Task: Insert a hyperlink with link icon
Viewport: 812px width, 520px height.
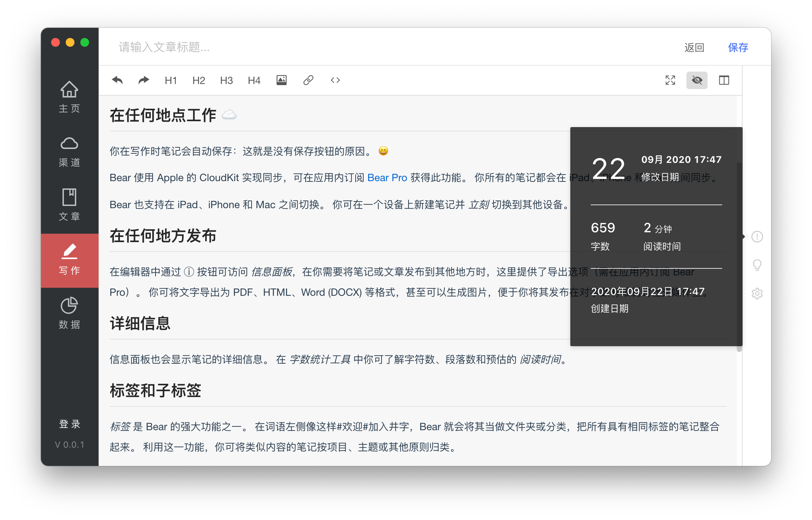Action: tap(309, 80)
